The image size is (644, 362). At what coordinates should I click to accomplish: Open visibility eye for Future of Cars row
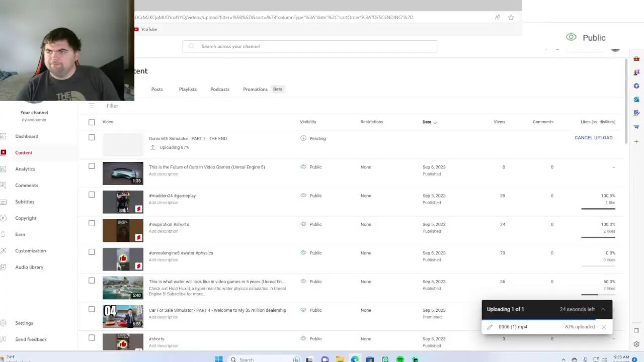click(x=303, y=167)
